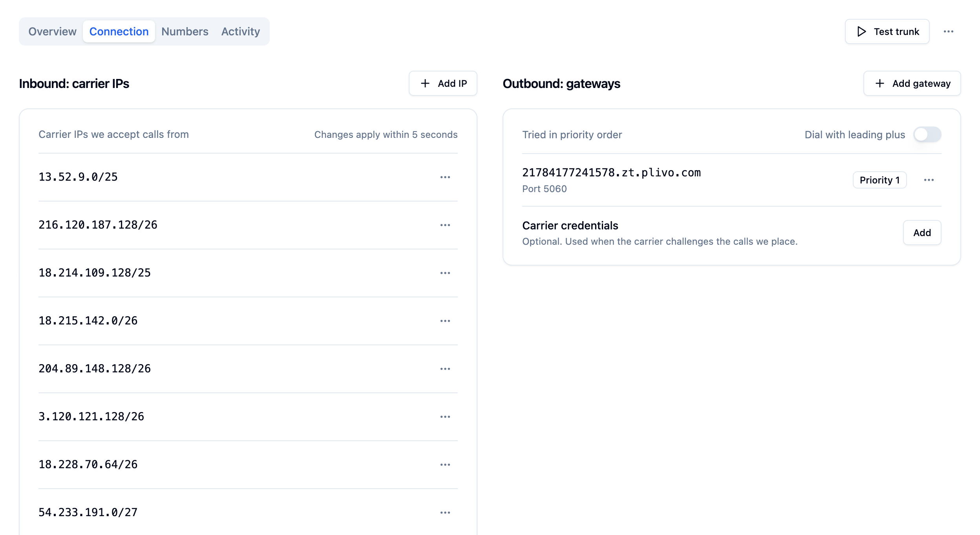Click the 'Changes apply within 5 seconds' note
The width and height of the screenshot is (980, 535).
386,135
